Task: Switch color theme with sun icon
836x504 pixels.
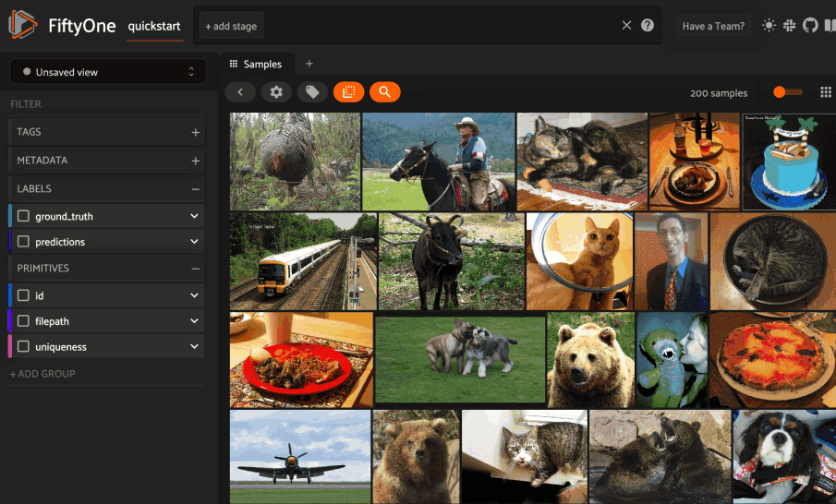Action: (x=769, y=26)
